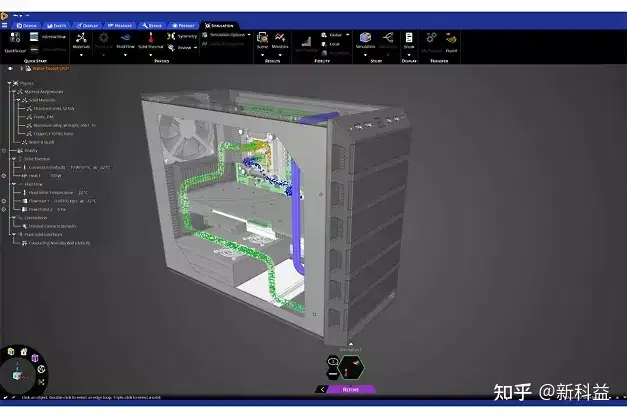The height and width of the screenshot is (419, 627).
Task: Open the Solid Thermal dropdown arrow
Action: click(x=151, y=55)
